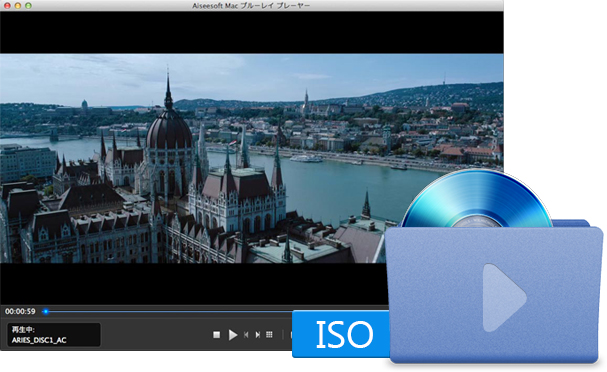Skip to the next chapter
Screen dimensions: 607x372
258,335
